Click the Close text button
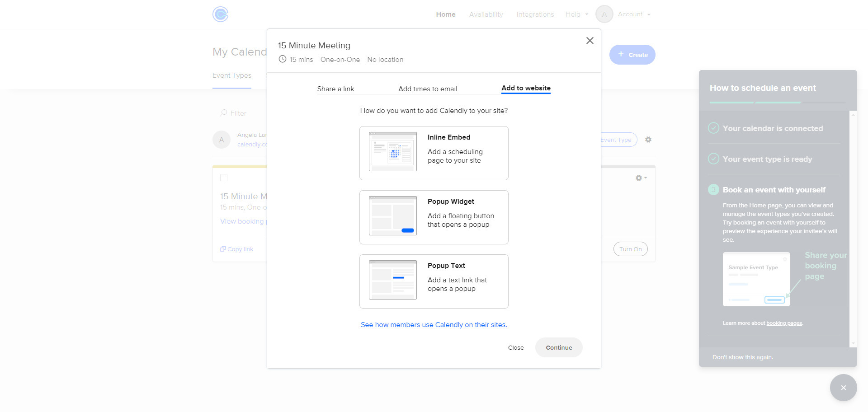This screenshot has height=412, width=868. (516, 347)
